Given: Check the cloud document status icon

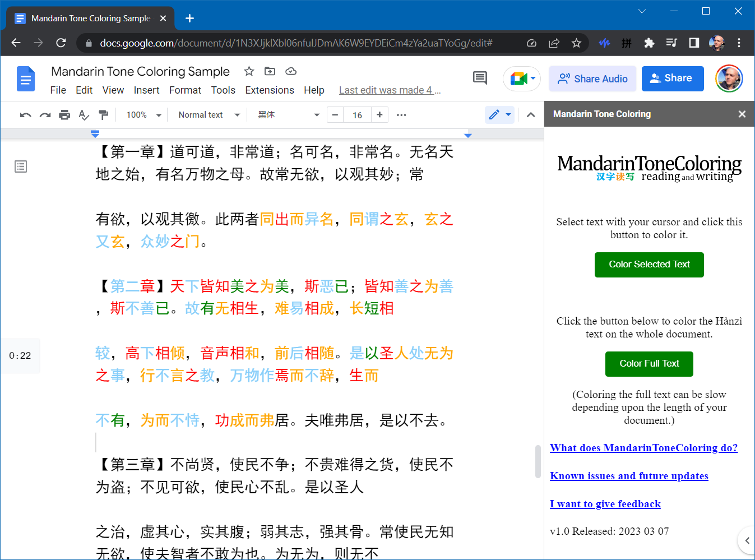Looking at the screenshot, I should [291, 71].
